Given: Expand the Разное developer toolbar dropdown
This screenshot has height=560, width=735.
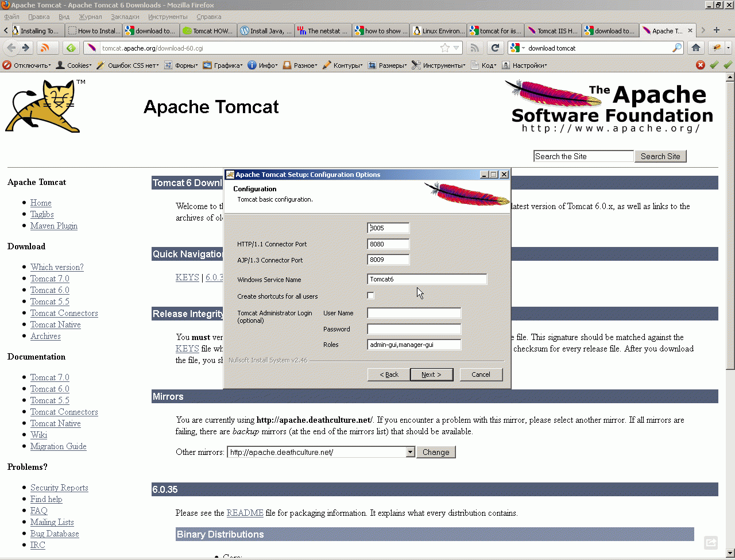Looking at the screenshot, I should [300, 65].
